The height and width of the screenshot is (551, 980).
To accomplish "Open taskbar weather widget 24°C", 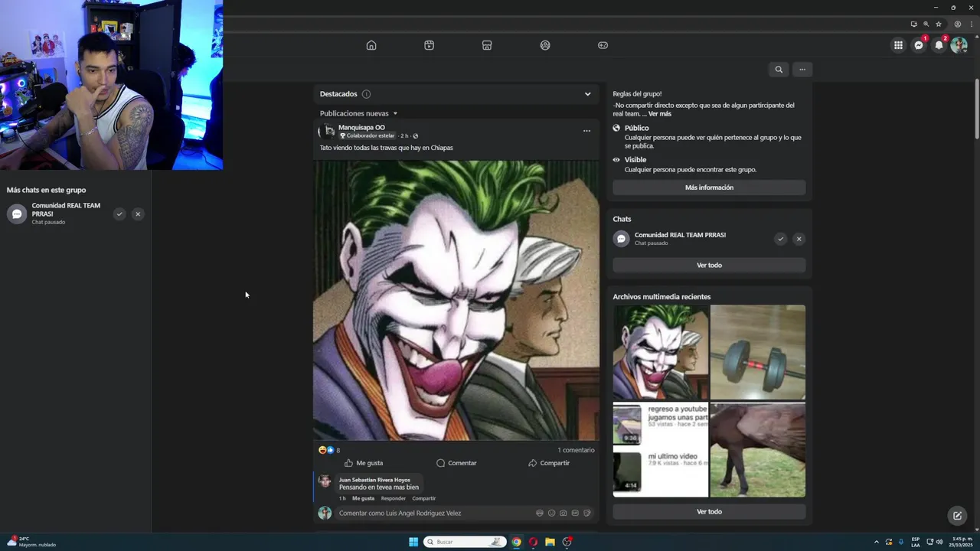I will point(32,542).
